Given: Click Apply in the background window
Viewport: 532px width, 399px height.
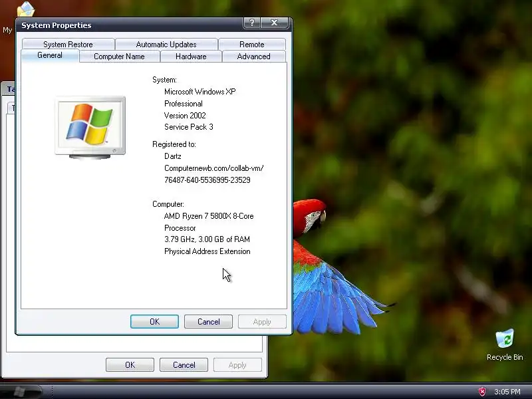Looking at the screenshot, I should pos(237,364).
